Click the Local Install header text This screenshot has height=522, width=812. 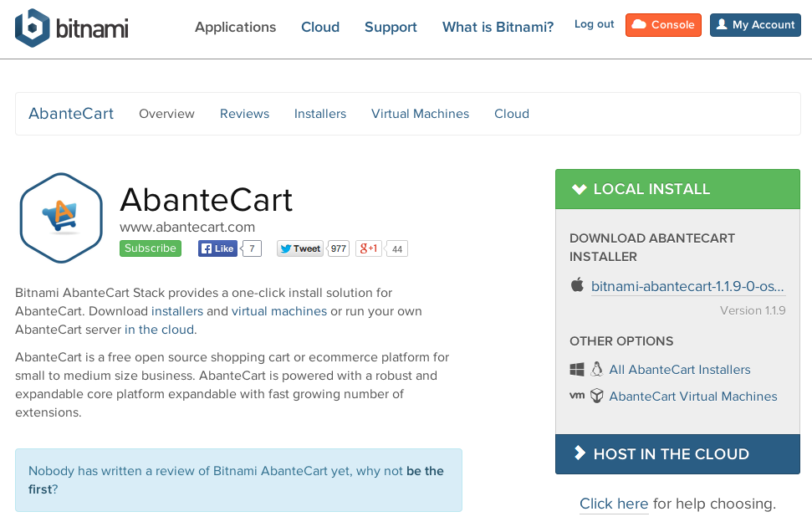[x=651, y=189]
